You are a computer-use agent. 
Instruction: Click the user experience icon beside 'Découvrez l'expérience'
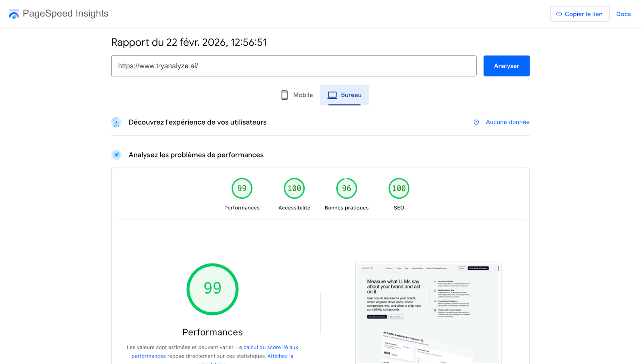[x=116, y=122]
